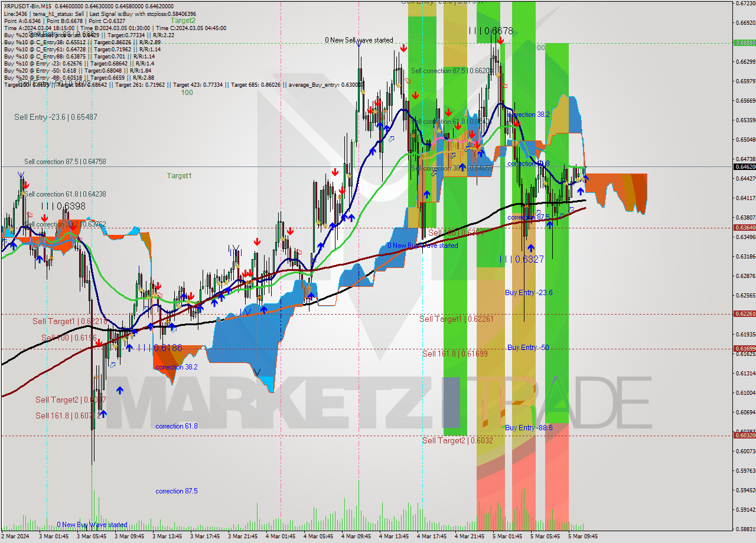Click the green 'Target2' label
Screen dimensions: 756x543
(183, 20)
